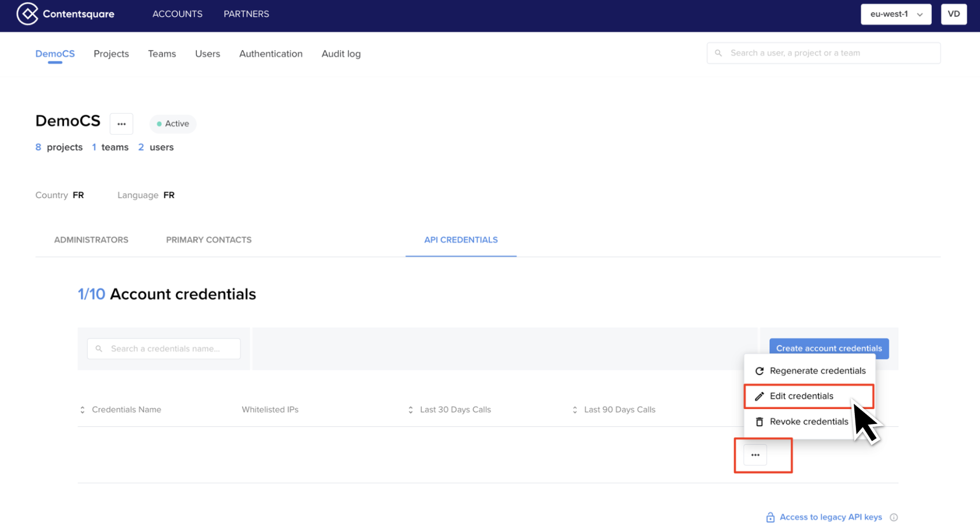Click the lock icon beside legacy API keys

coord(770,518)
